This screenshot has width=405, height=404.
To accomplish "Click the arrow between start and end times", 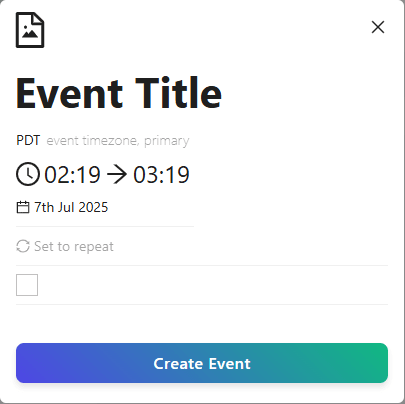I will click(x=117, y=174).
